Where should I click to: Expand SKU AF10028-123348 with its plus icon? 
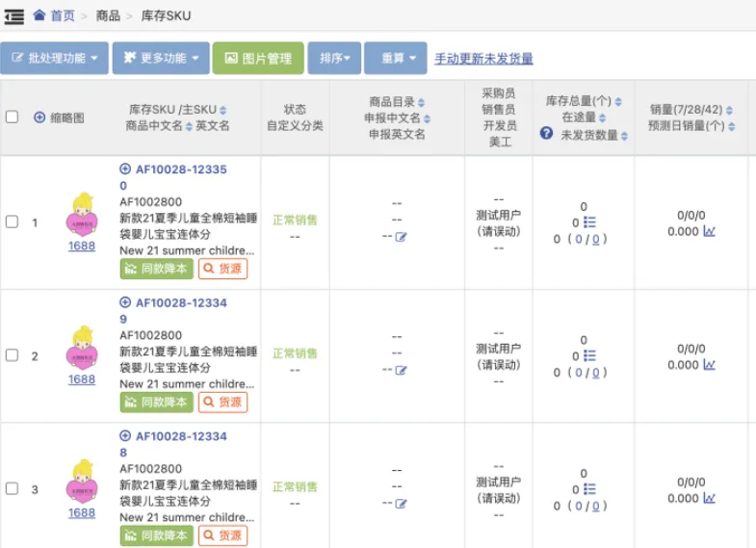(125, 435)
